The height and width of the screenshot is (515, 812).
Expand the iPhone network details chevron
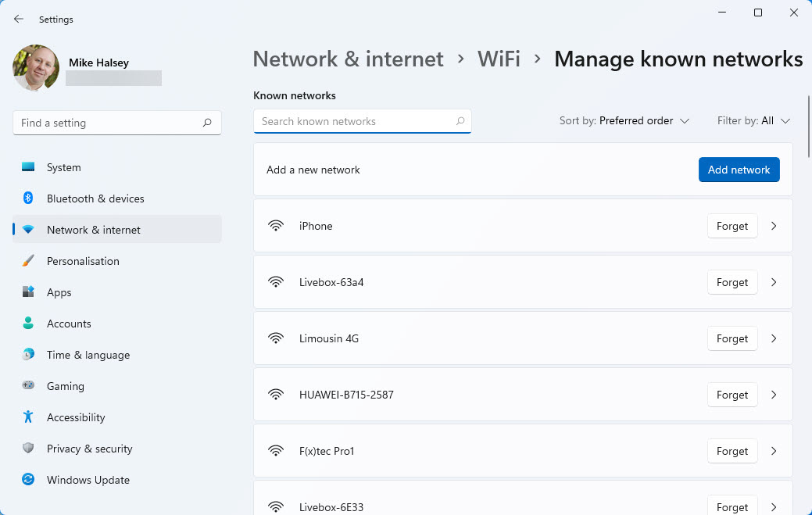click(x=774, y=226)
